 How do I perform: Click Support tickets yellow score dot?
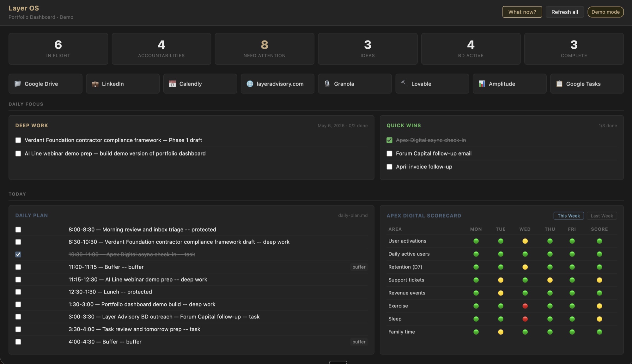click(599, 280)
